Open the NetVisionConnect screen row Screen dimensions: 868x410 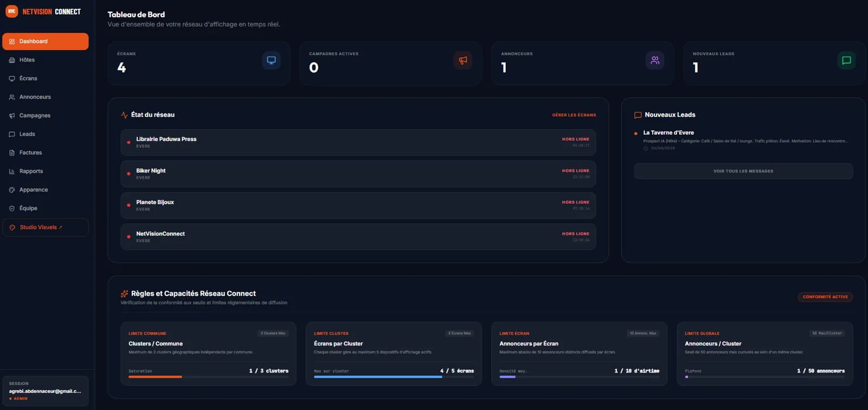(358, 237)
